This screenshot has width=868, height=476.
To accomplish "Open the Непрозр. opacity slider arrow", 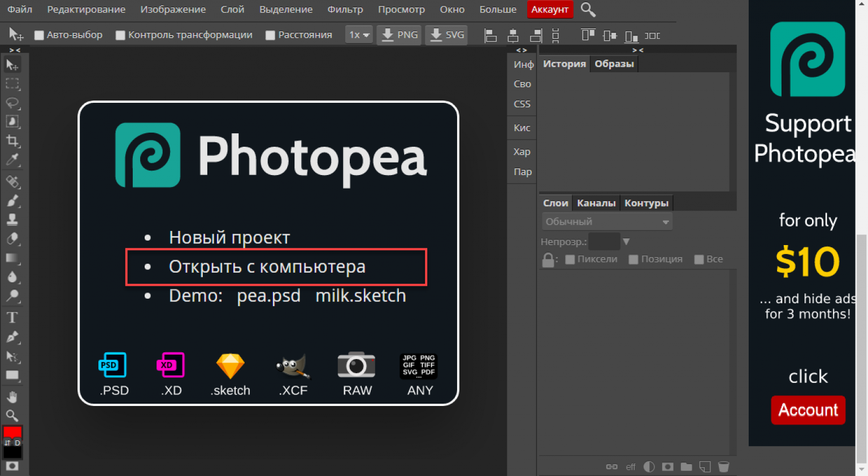I will (626, 242).
